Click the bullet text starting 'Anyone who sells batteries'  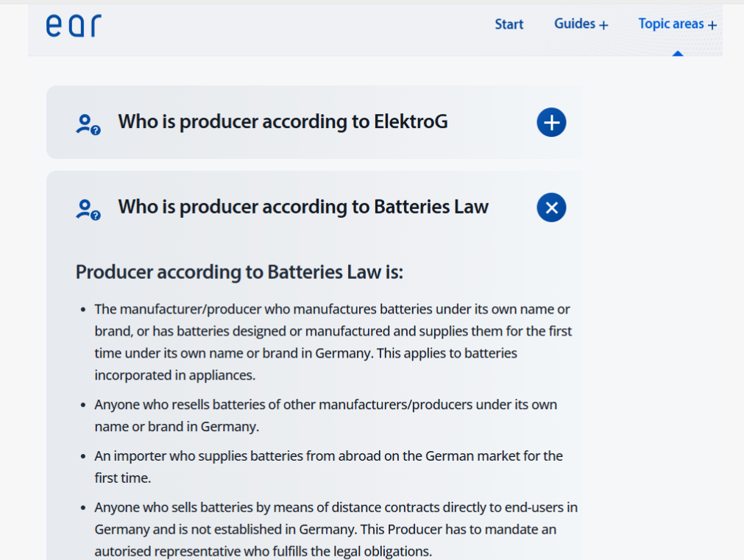(x=336, y=529)
